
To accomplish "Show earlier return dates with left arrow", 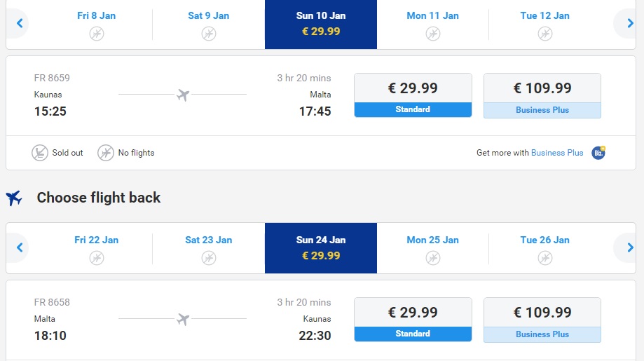I will [20, 247].
